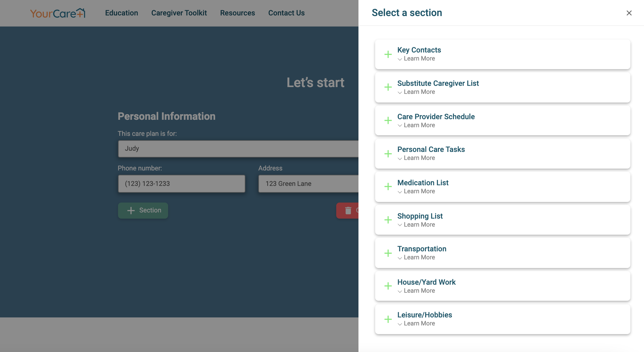Add the Key Contacts section plus icon
Image resolution: width=644 pixels, height=352 pixels.
(388, 54)
